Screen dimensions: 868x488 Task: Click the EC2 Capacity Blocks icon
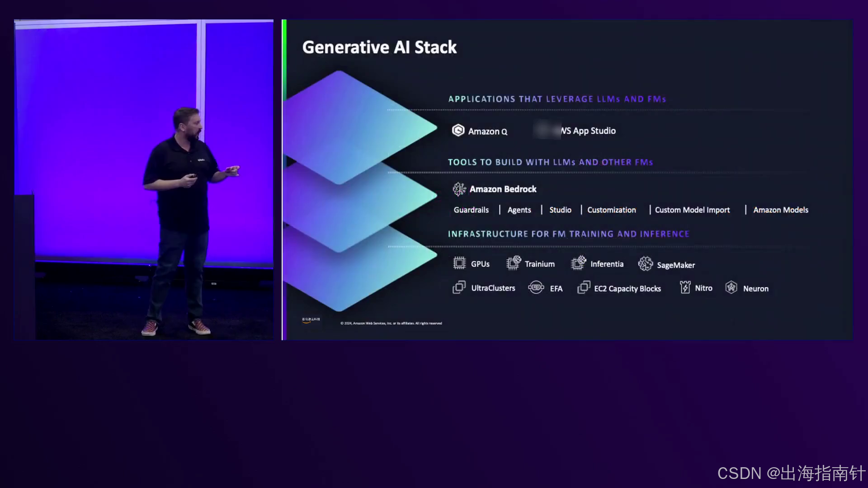point(584,287)
